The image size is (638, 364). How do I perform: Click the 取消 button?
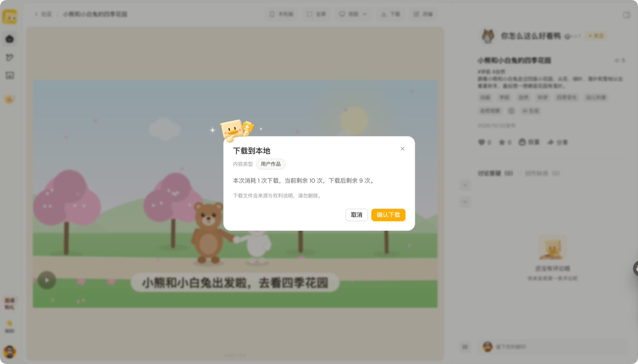click(356, 215)
